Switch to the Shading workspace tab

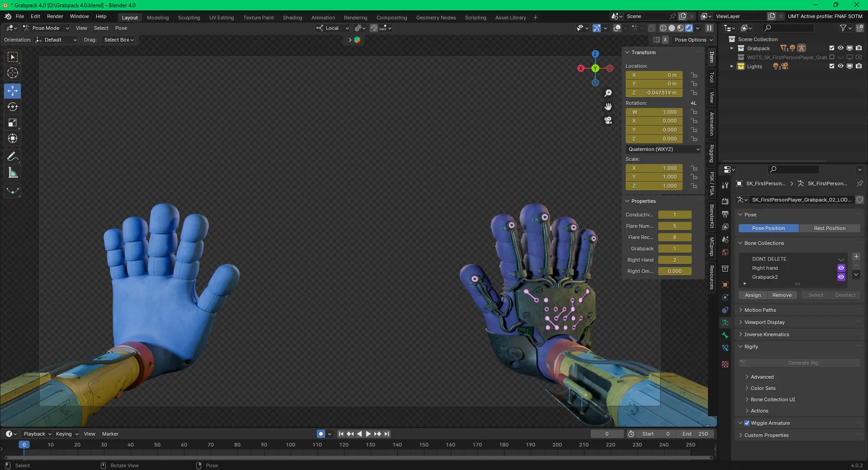pos(292,17)
